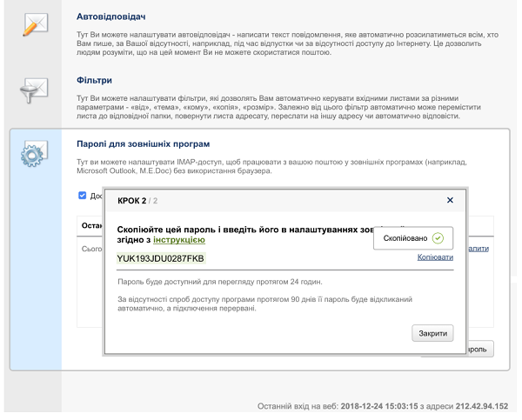Viewport: 522px width, 420px height.
Task: Toggle the IMAP access checkbox
Action: point(83,196)
